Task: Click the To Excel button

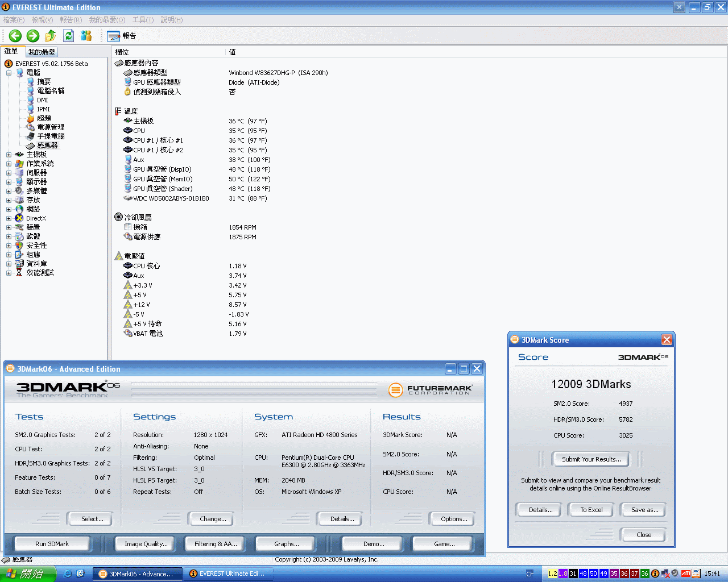Action: [x=591, y=510]
